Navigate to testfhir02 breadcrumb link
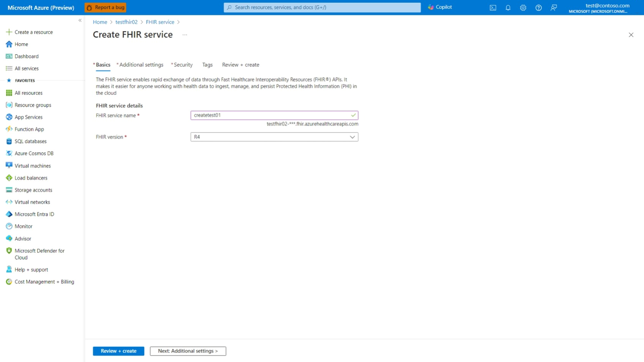 pyautogui.click(x=126, y=22)
